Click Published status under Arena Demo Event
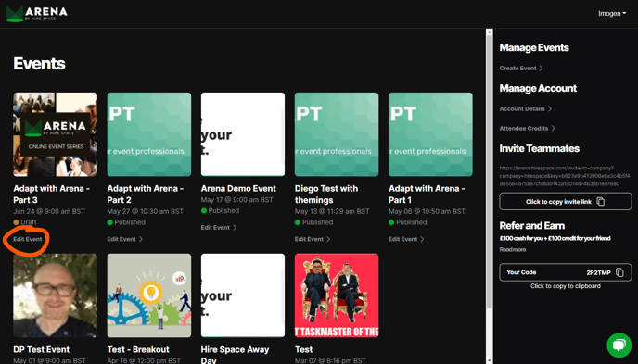This screenshot has width=638, height=364. tap(220, 210)
